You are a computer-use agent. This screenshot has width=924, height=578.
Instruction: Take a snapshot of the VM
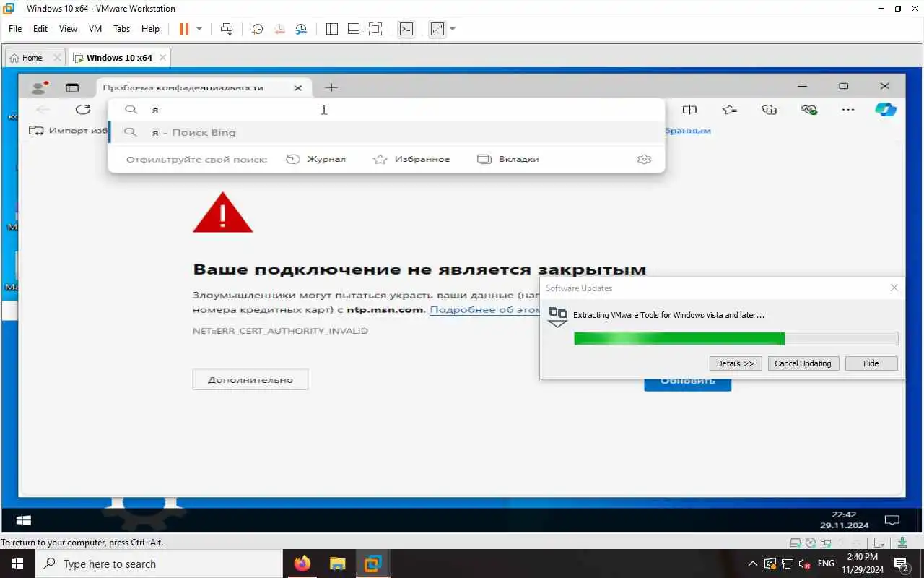(x=257, y=29)
